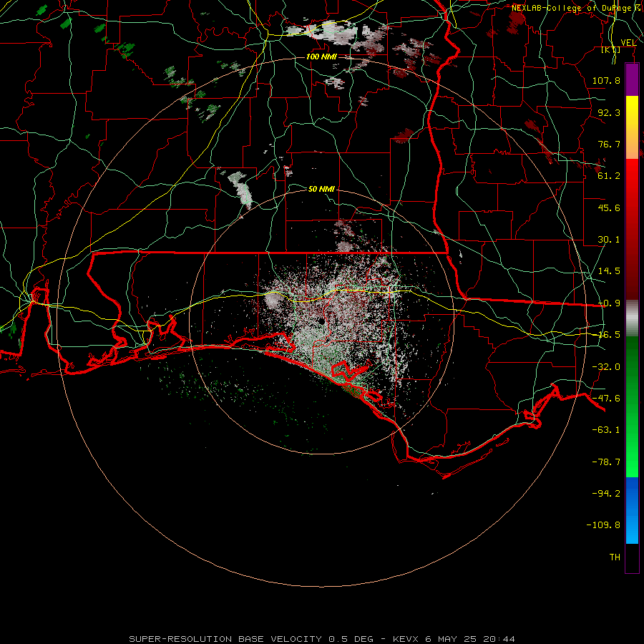Click the "VEL" legend heading

pyautogui.click(x=628, y=43)
